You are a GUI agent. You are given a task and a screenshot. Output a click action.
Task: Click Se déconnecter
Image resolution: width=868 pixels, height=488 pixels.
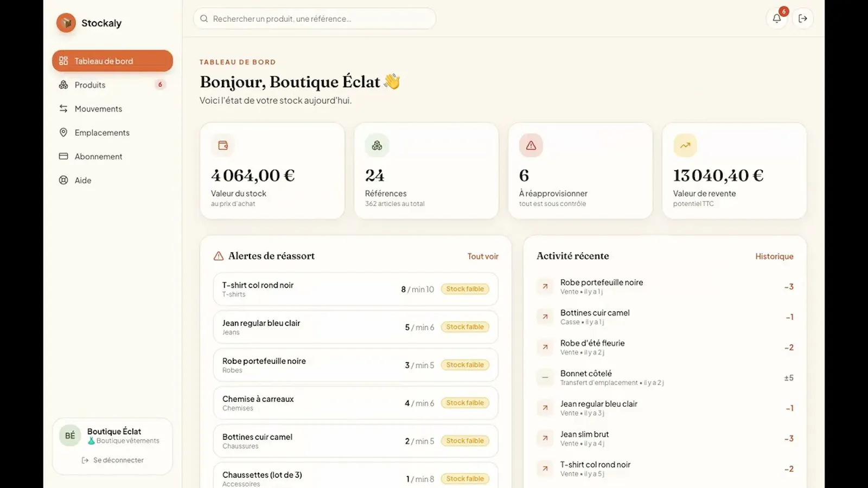(x=113, y=460)
